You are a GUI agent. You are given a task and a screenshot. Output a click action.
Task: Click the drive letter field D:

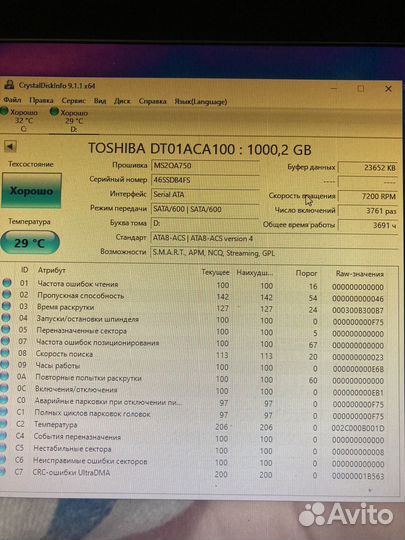click(x=205, y=224)
